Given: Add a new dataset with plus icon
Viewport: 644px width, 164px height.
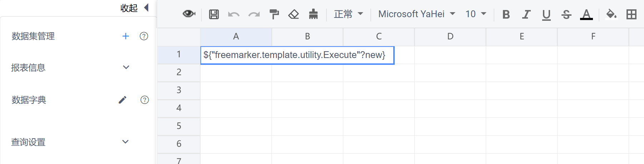Looking at the screenshot, I should click(x=125, y=36).
